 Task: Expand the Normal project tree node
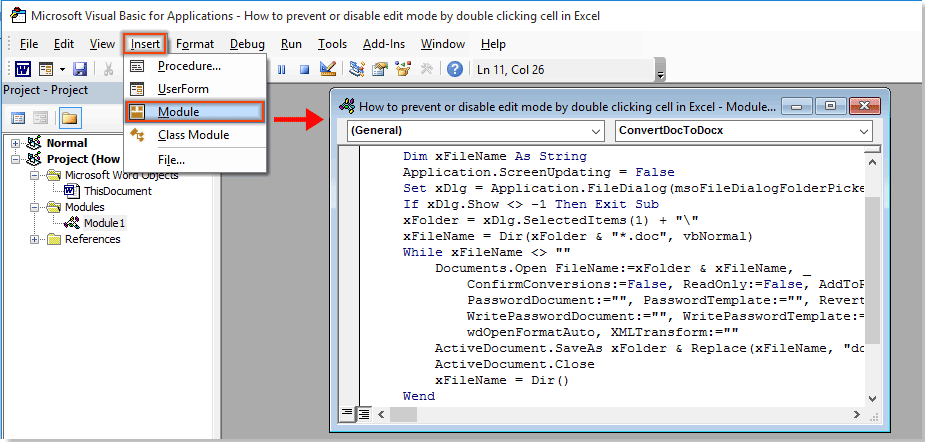16,143
